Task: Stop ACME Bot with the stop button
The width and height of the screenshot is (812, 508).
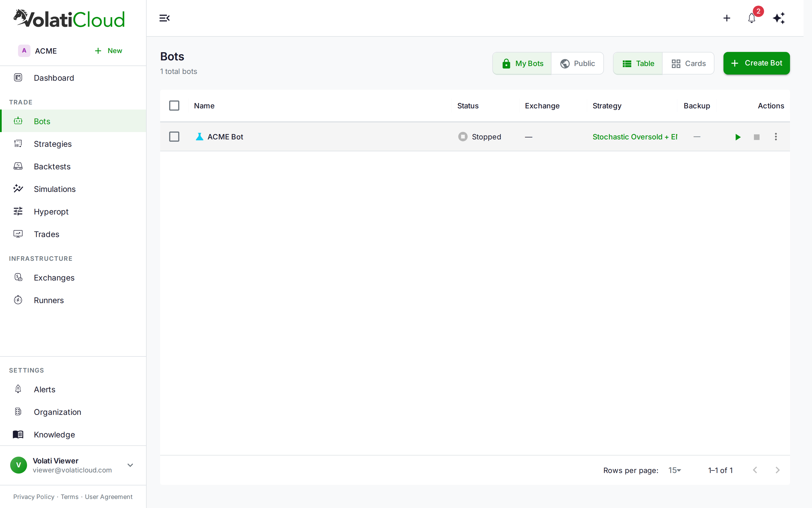Action: pos(757,137)
